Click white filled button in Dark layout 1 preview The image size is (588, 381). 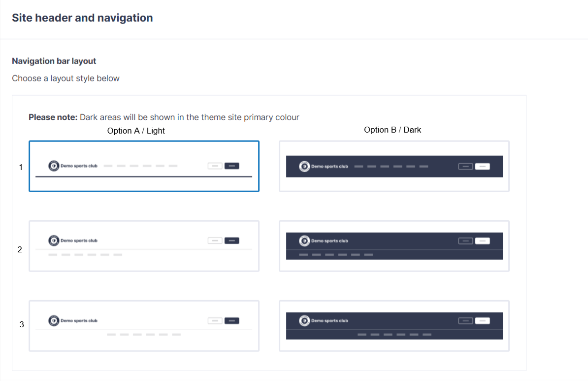482,167
